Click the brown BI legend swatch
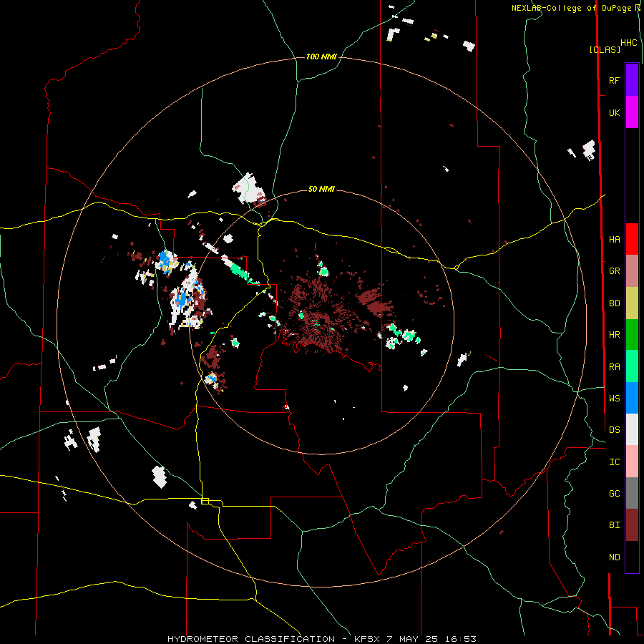This screenshot has height=644, width=644. tap(632, 525)
